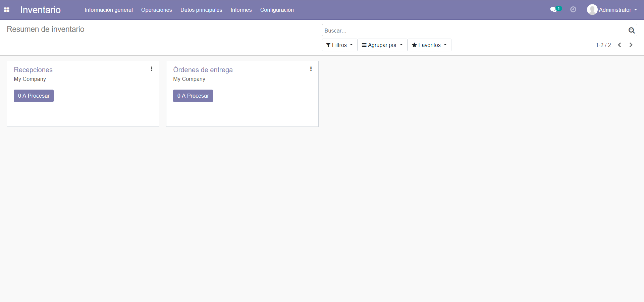
Task: Open the Recepciones card title link
Action: tap(33, 70)
